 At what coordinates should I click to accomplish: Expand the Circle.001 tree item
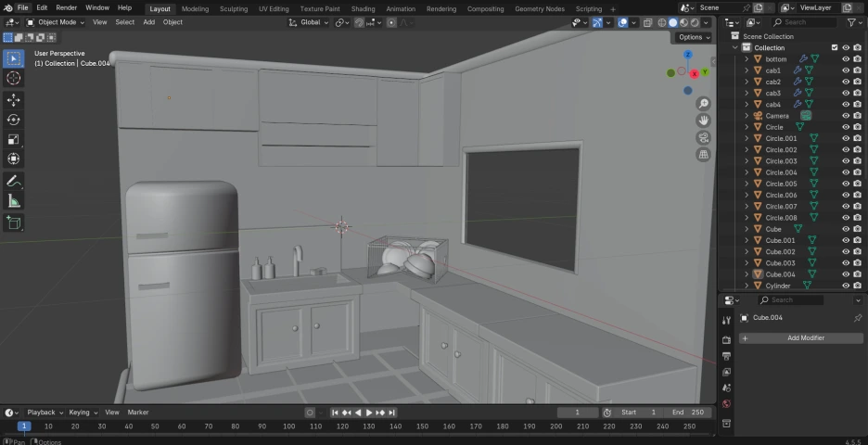click(x=747, y=138)
